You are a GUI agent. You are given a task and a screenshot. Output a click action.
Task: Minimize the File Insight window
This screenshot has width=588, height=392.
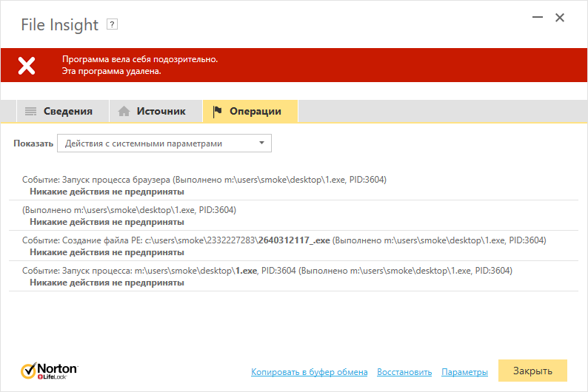tap(538, 17)
